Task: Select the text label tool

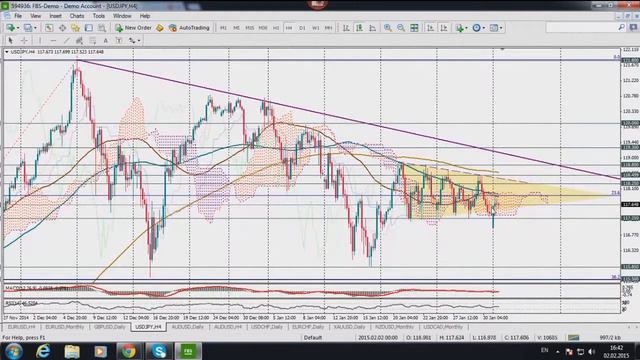Action: click(119, 40)
